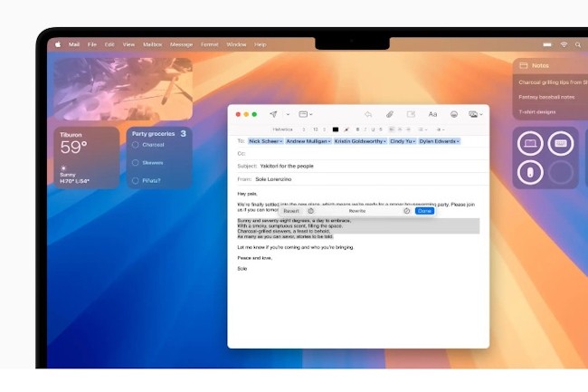Click the Send paper plane icon
The height and width of the screenshot is (392, 588).
point(273,115)
